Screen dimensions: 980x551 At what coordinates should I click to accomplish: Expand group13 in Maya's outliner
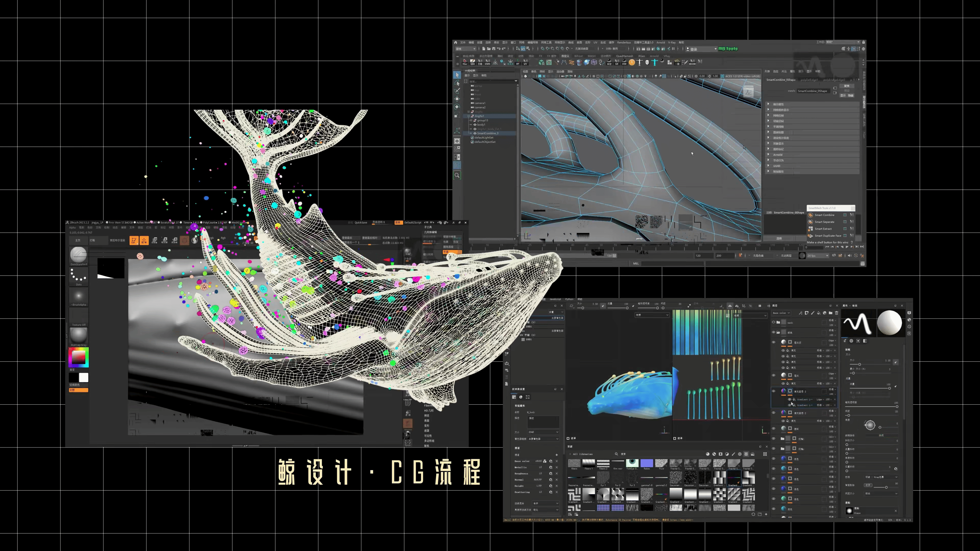tap(471, 120)
